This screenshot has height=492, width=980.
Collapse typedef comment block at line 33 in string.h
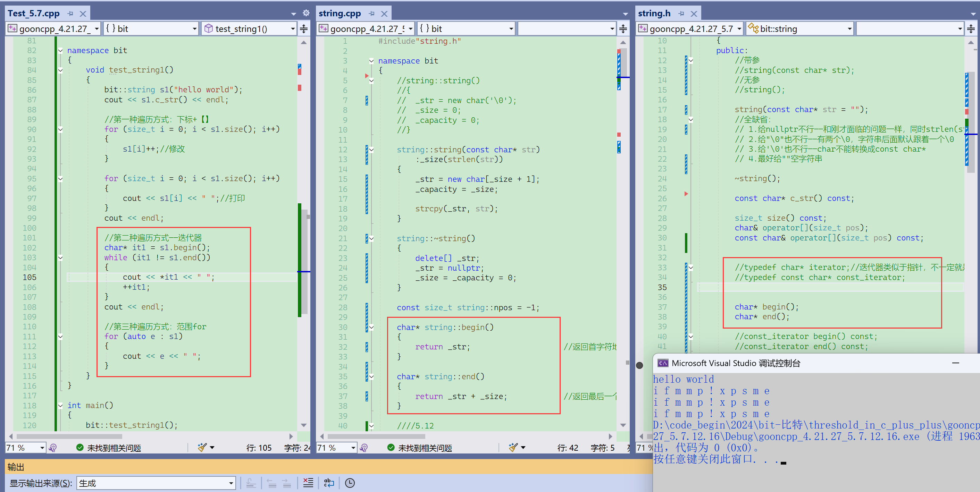coord(690,268)
